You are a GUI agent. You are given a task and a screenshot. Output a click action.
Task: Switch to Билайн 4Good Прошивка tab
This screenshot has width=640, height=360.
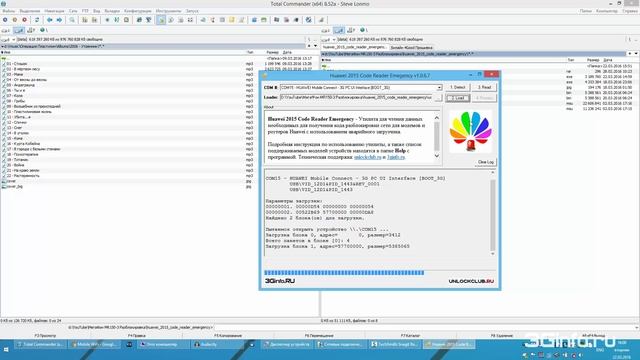tap(411, 47)
